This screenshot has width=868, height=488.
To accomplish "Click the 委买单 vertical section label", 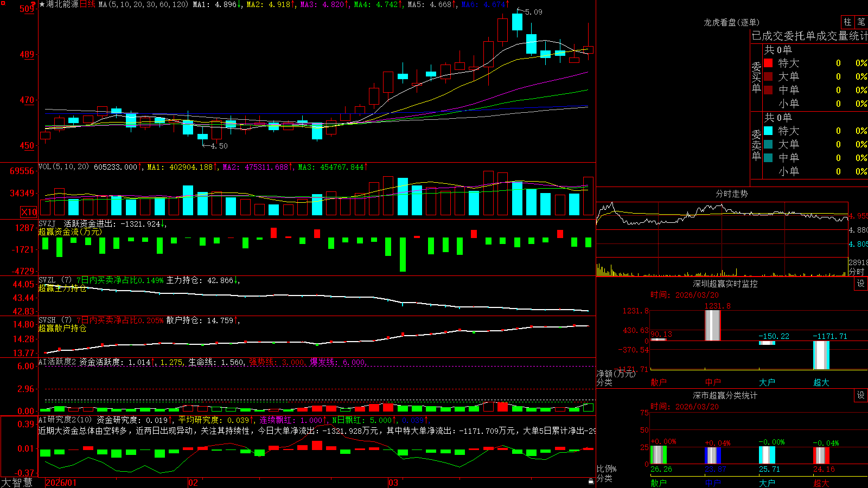I will (x=756, y=77).
